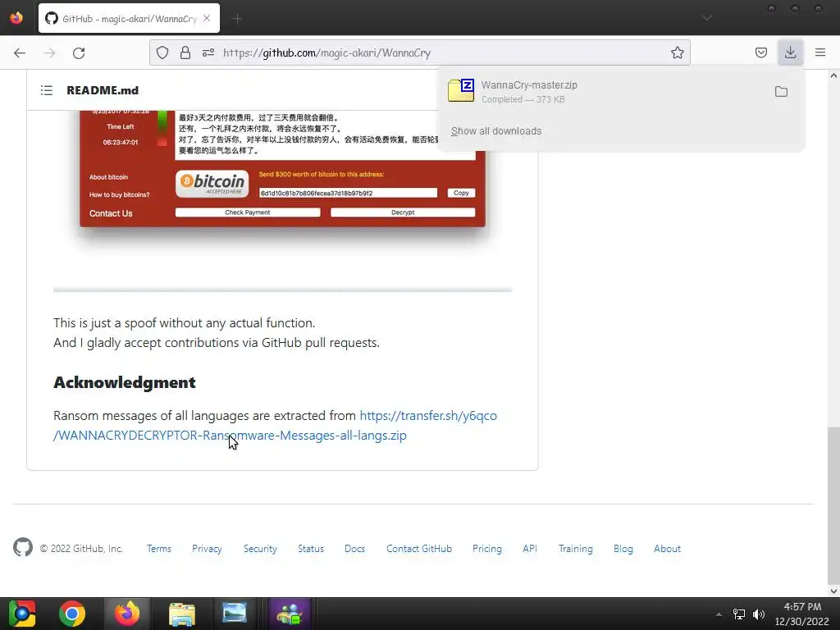Reload the current page
This screenshot has height=630, width=840.
click(79, 53)
